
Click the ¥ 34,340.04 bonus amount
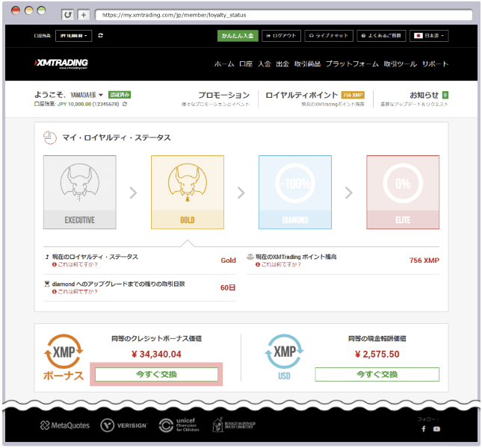tap(156, 355)
